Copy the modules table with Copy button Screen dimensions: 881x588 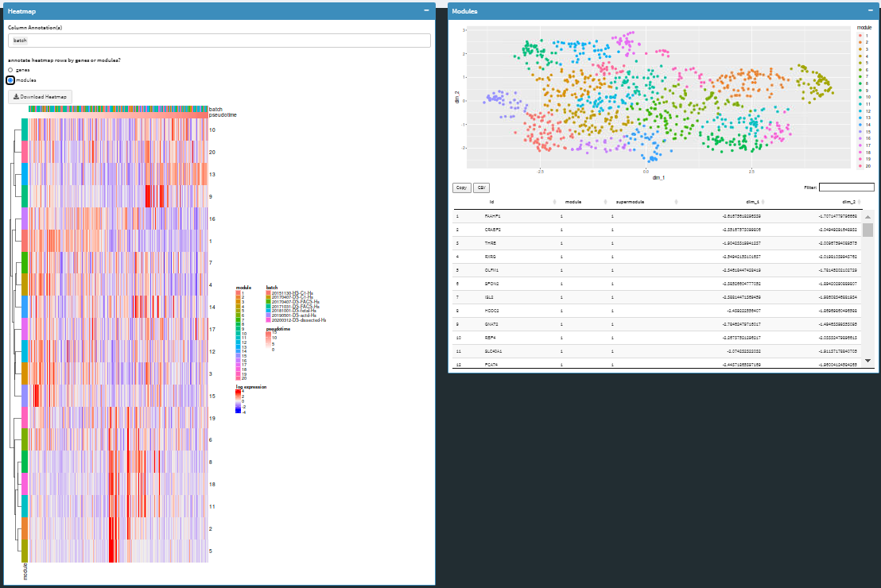[461, 188]
